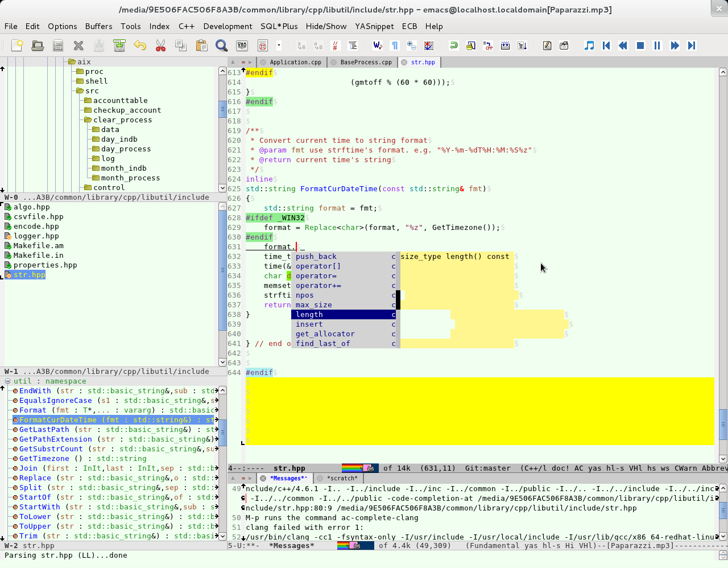Viewport: 728px width, 568px height.
Task: Choose push_back from the completion popup
Action: pos(344,256)
